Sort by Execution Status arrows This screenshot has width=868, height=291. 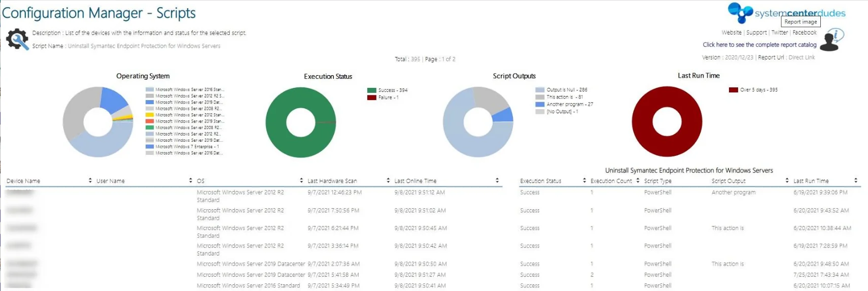point(584,180)
